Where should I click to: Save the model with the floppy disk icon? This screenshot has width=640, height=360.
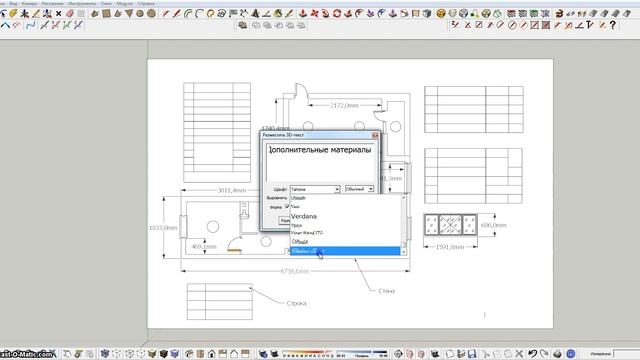click(472, 353)
